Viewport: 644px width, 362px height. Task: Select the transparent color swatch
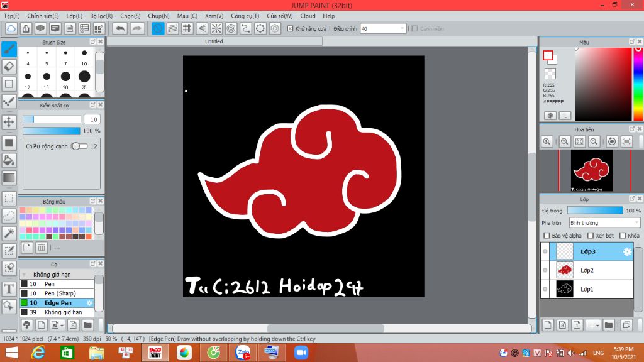click(x=550, y=74)
